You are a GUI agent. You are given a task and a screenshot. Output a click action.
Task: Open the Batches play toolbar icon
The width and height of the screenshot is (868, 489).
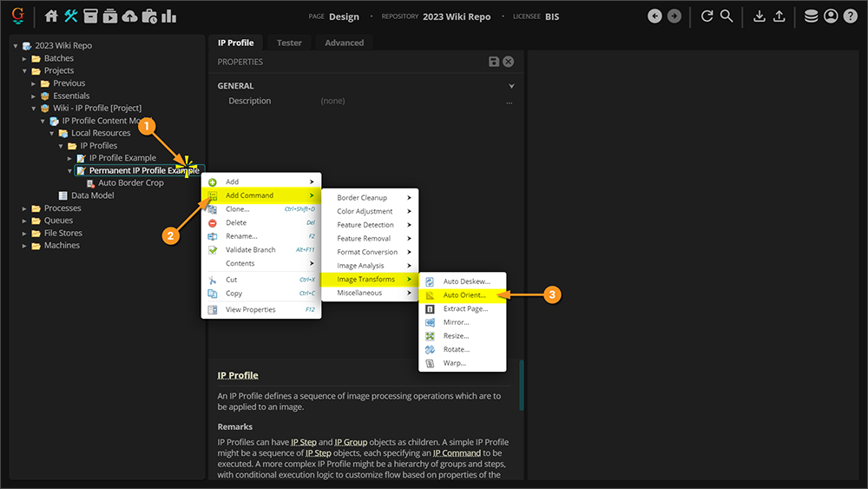pyautogui.click(x=110, y=16)
